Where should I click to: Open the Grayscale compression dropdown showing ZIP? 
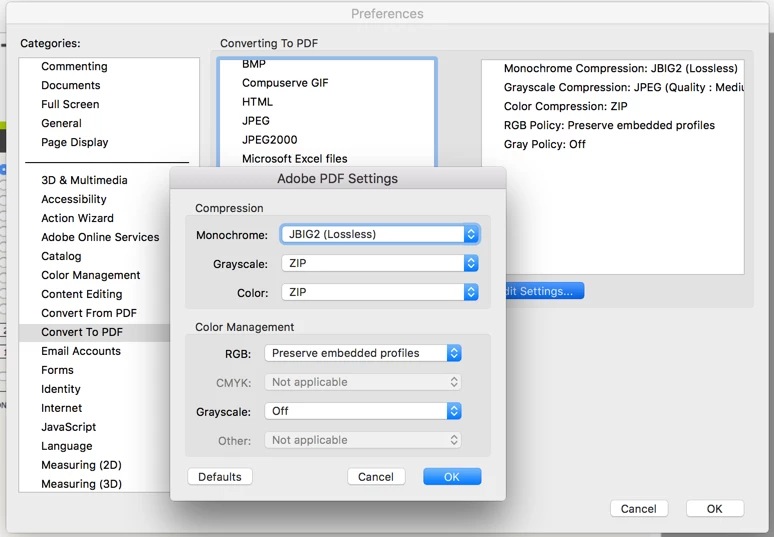tap(380, 264)
